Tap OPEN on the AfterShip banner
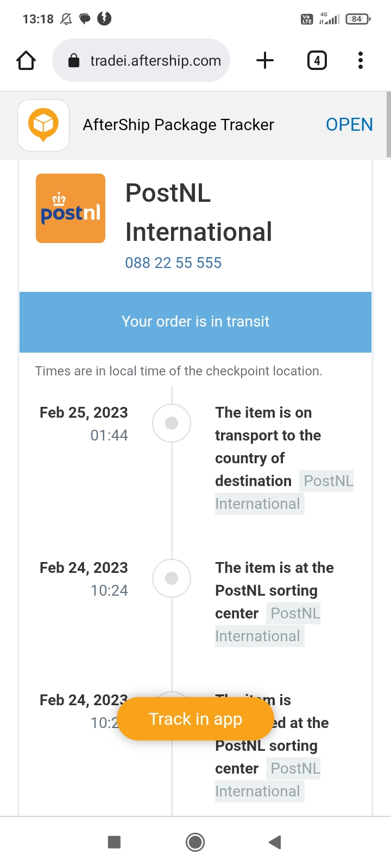Viewport: 391px width, 868px height. (x=349, y=125)
